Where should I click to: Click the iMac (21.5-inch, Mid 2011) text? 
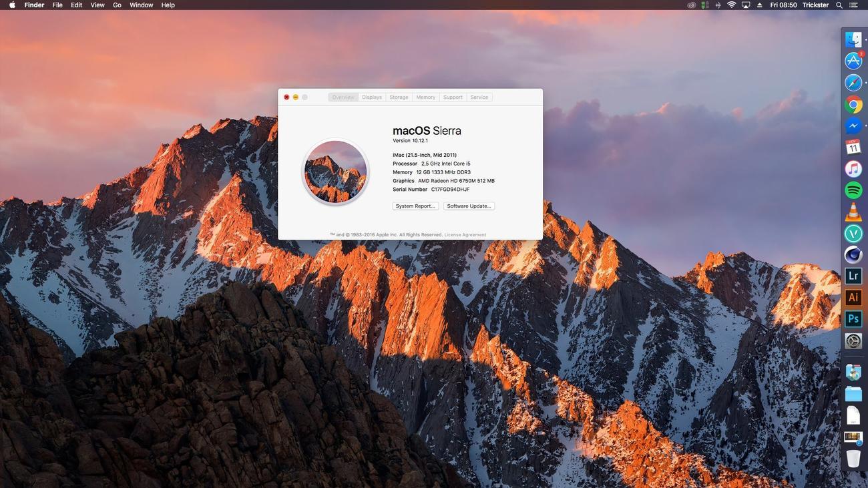(425, 155)
